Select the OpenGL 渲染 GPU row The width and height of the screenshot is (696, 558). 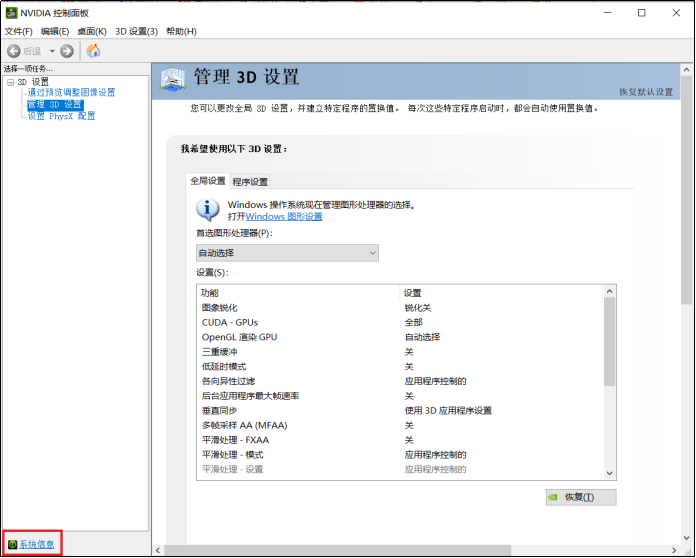pyautogui.click(x=399, y=337)
